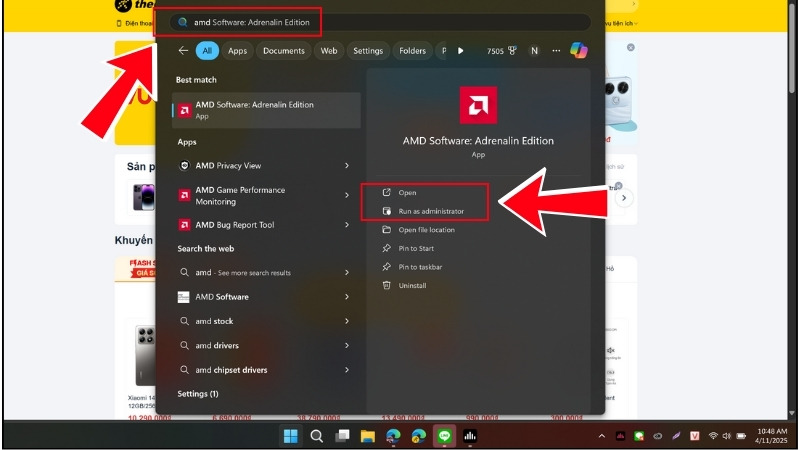Click the AMD Software web result thumbnail icon
This screenshot has width=800, height=450.
(183, 297)
